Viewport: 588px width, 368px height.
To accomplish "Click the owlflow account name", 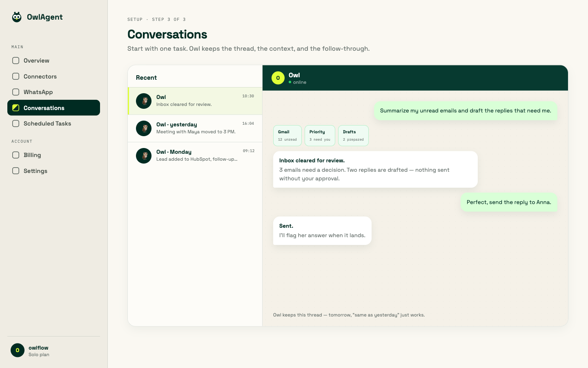I will click(38, 348).
